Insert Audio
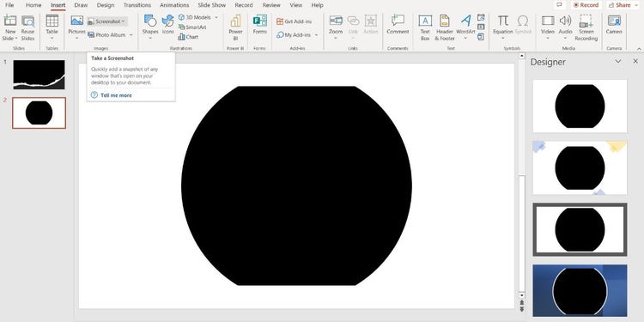 (x=566, y=27)
